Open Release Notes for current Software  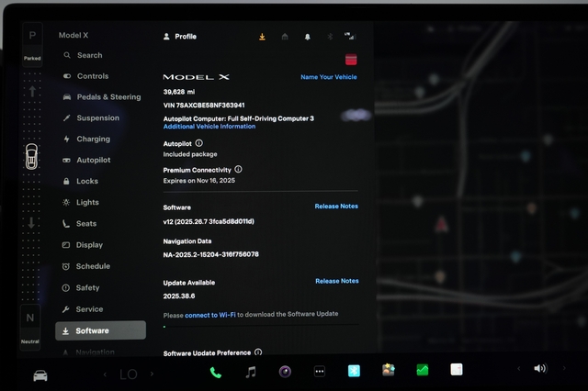(x=336, y=207)
